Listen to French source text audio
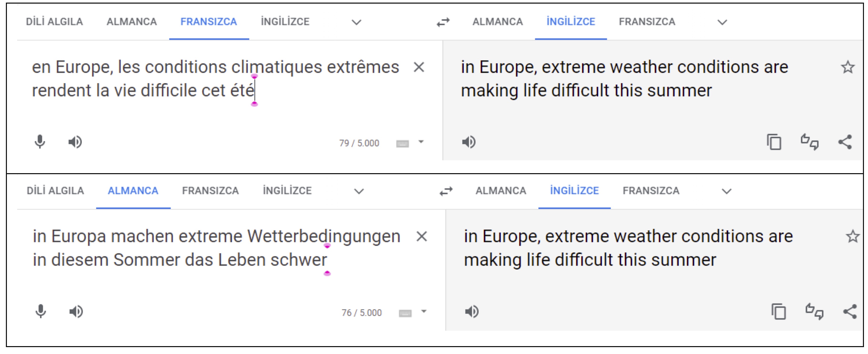 [75, 142]
